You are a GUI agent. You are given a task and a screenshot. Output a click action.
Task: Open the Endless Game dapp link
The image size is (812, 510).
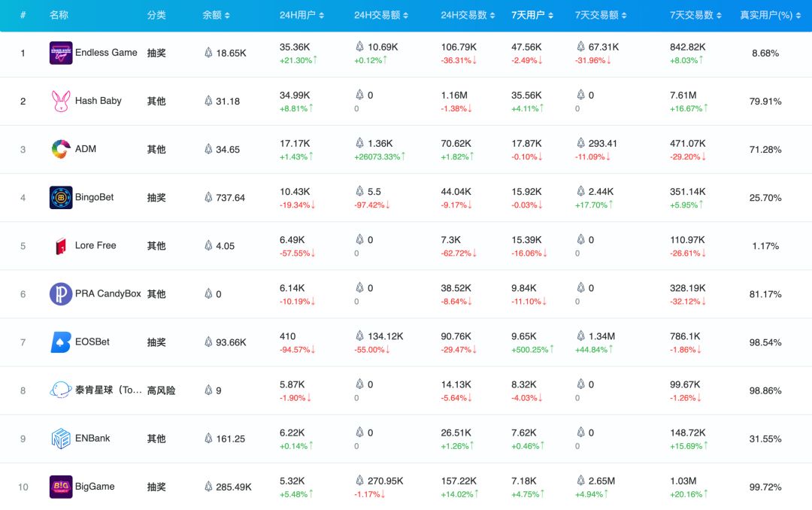(106, 53)
